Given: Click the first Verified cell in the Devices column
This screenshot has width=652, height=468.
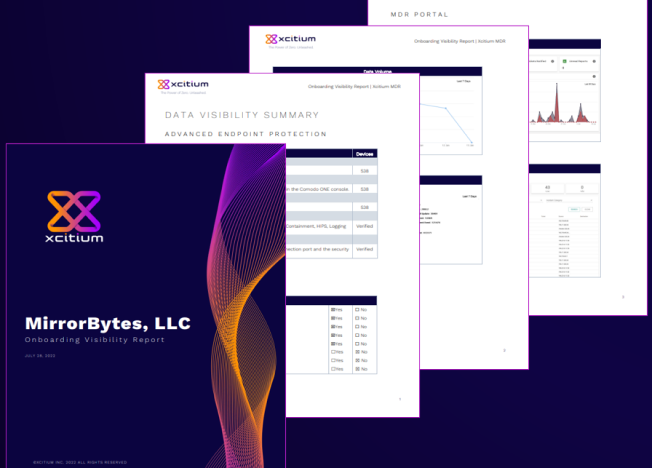Looking at the screenshot, I should pos(364,227).
